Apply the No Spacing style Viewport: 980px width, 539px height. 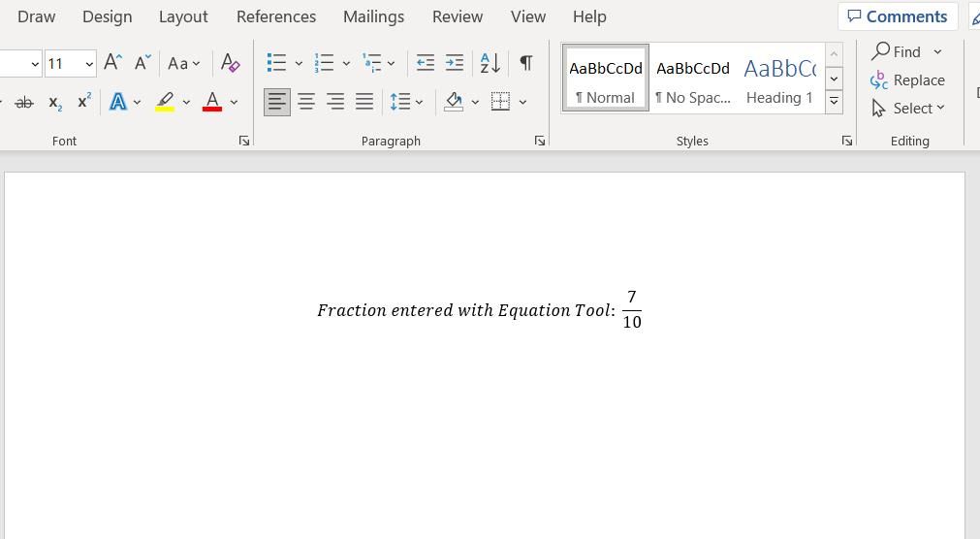click(x=693, y=79)
